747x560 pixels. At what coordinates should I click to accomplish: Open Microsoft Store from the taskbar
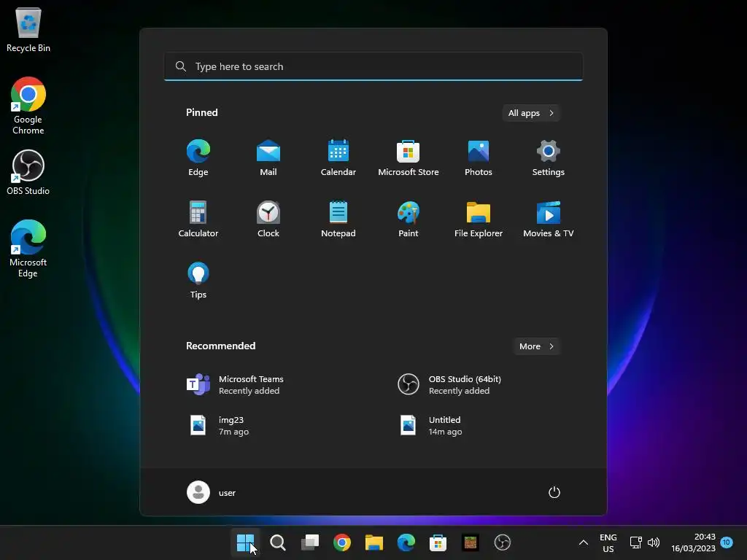click(438, 542)
